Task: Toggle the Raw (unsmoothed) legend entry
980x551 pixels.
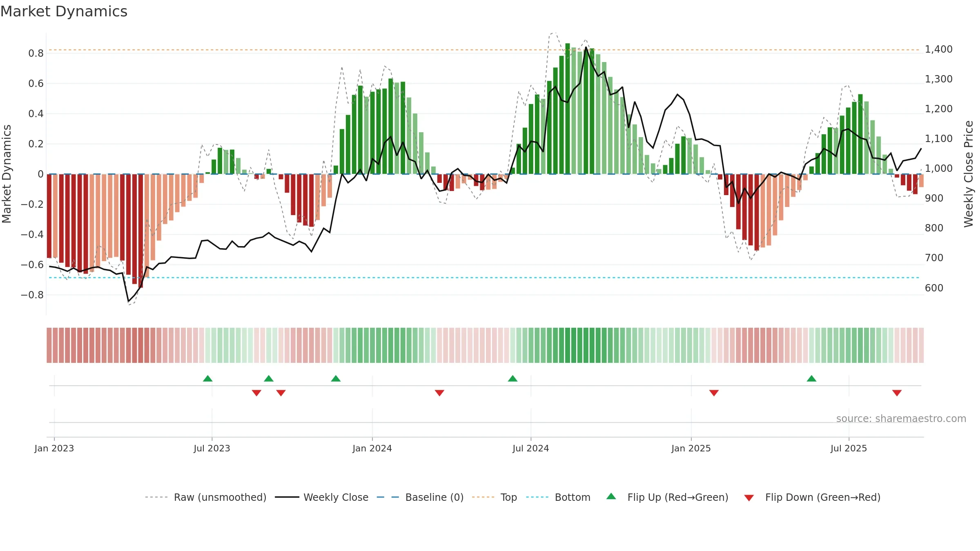Action: (x=206, y=497)
